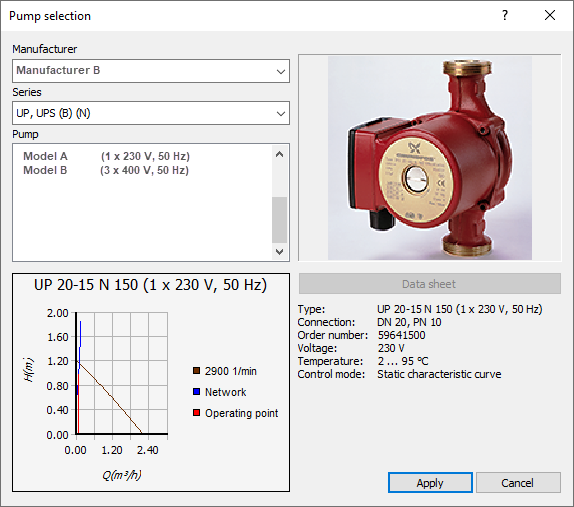This screenshot has width=574, height=507.
Task: Click the pump list scrollbar thumb
Action: click(279, 220)
